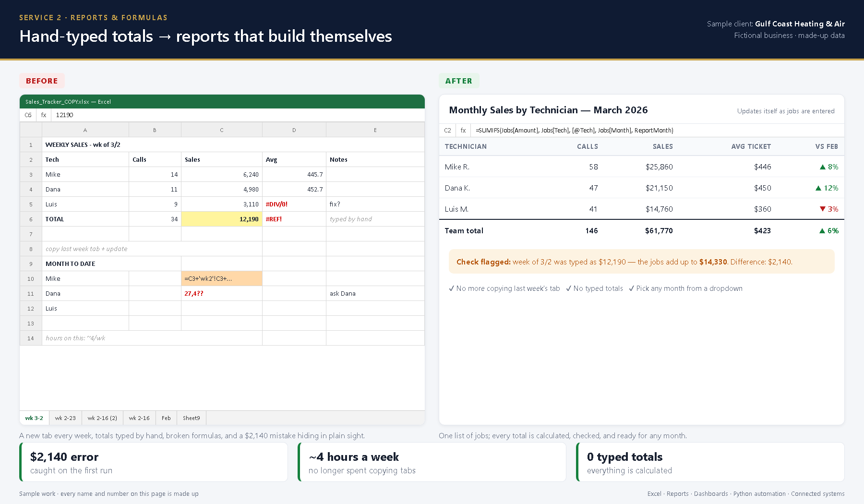Image resolution: width=864 pixels, height=504 pixels.
Task: Click the red 27,4?? cell
Action: pyautogui.click(x=222, y=294)
